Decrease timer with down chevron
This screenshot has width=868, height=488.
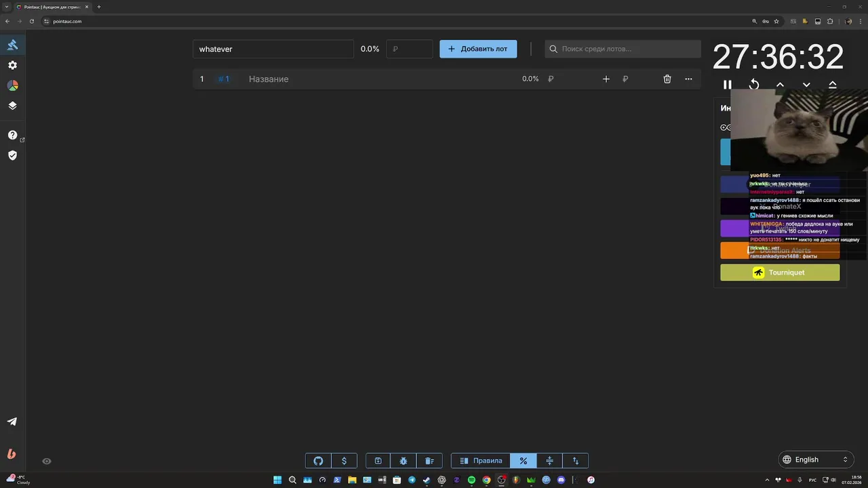pos(806,85)
